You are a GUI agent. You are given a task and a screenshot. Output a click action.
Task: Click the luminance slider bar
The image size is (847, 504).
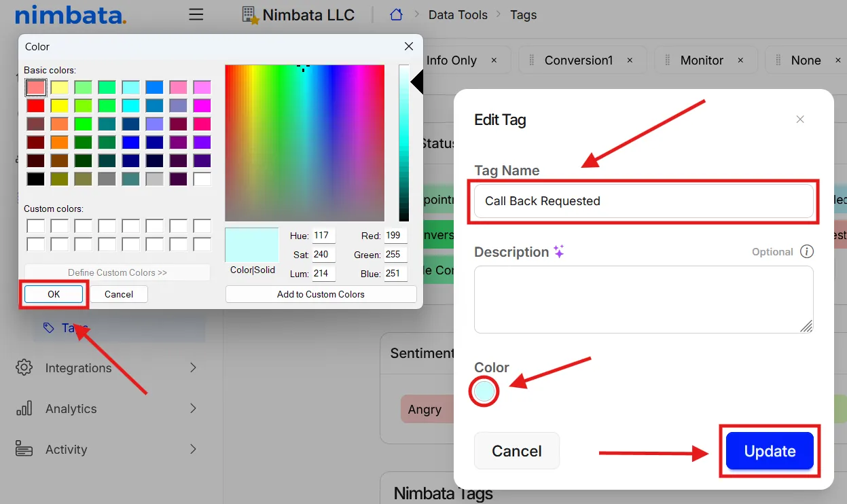pyautogui.click(x=403, y=143)
